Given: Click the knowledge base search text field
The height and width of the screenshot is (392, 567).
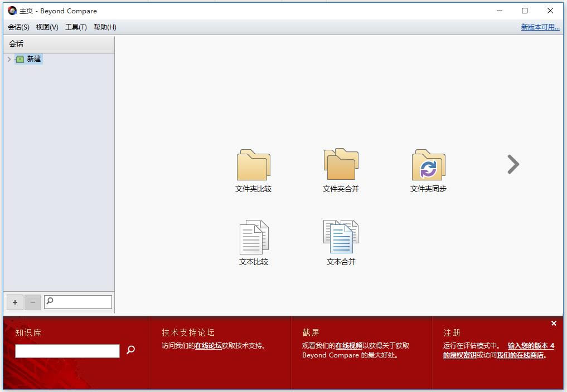Looking at the screenshot, I should click(x=67, y=351).
